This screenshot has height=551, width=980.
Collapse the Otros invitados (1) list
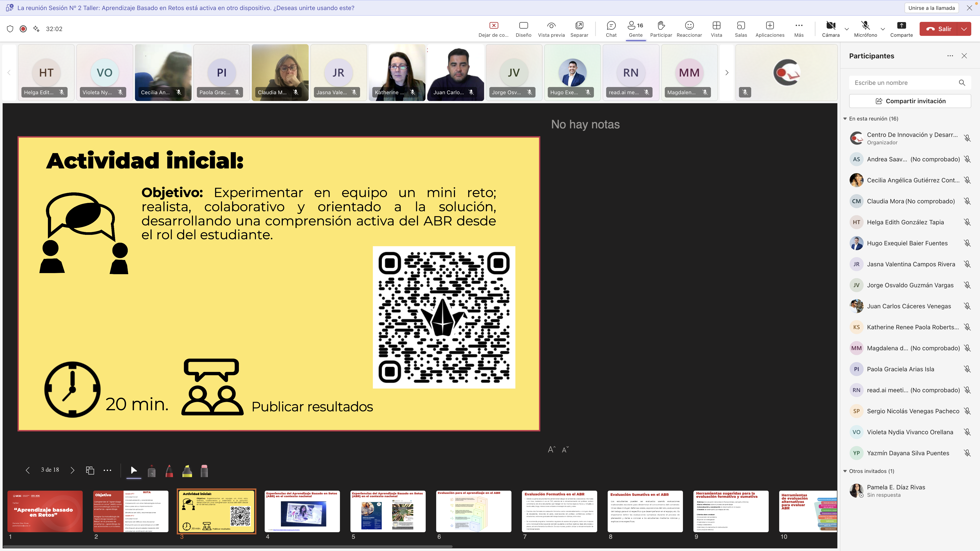(845, 471)
